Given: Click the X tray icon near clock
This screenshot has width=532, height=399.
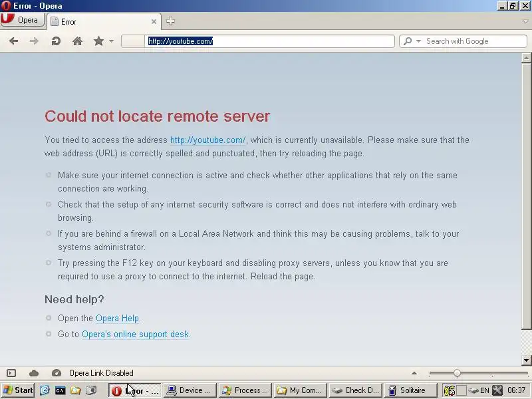Looking at the screenshot, I should pyautogui.click(x=497, y=390).
